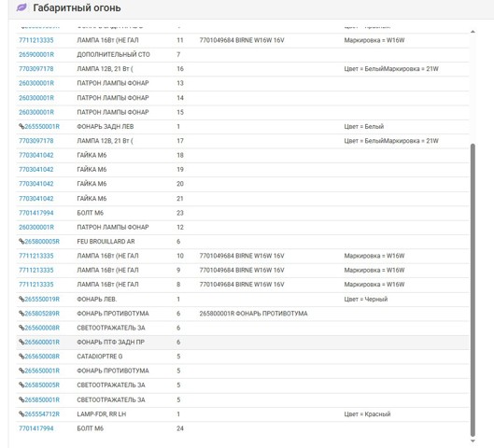Open part link 265600001R in highlighted row
The width and height of the screenshot is (494, 448).
pos(42,343)
